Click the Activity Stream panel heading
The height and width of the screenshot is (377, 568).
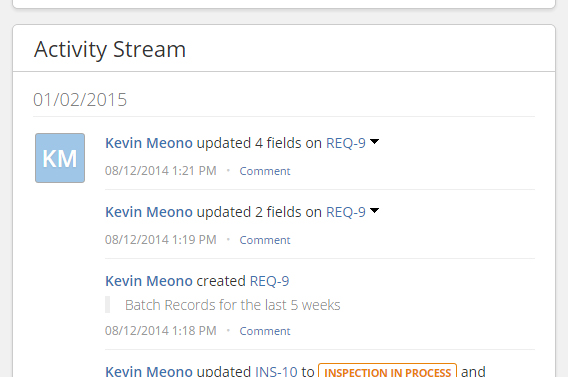[110, 49]
